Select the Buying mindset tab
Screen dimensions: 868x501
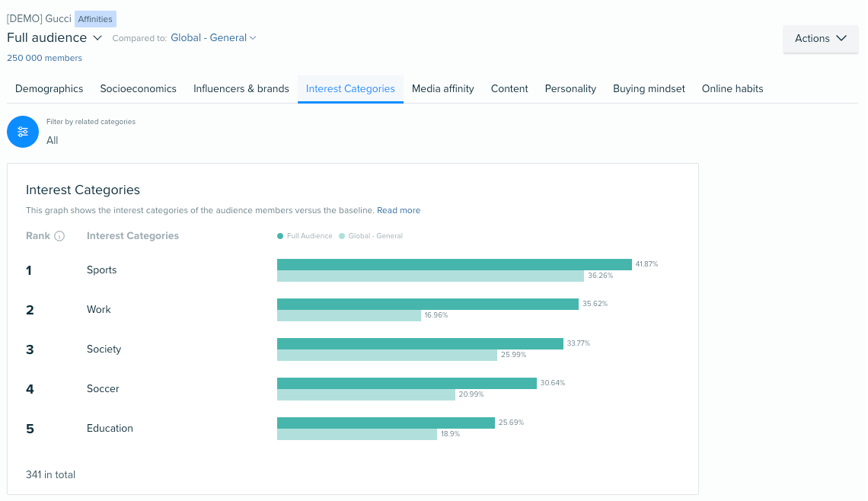[649, 88]
